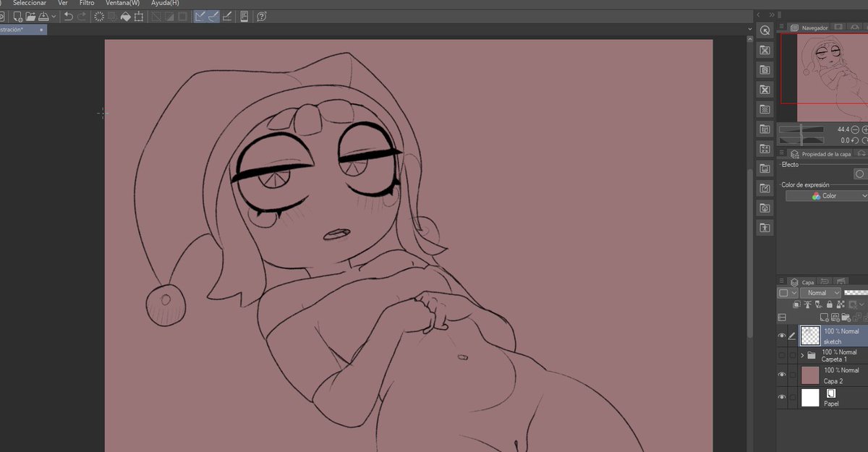
Task: Hide the Papel layer with its eye icon
Action: pyautogui.click(x=782, y=397)
